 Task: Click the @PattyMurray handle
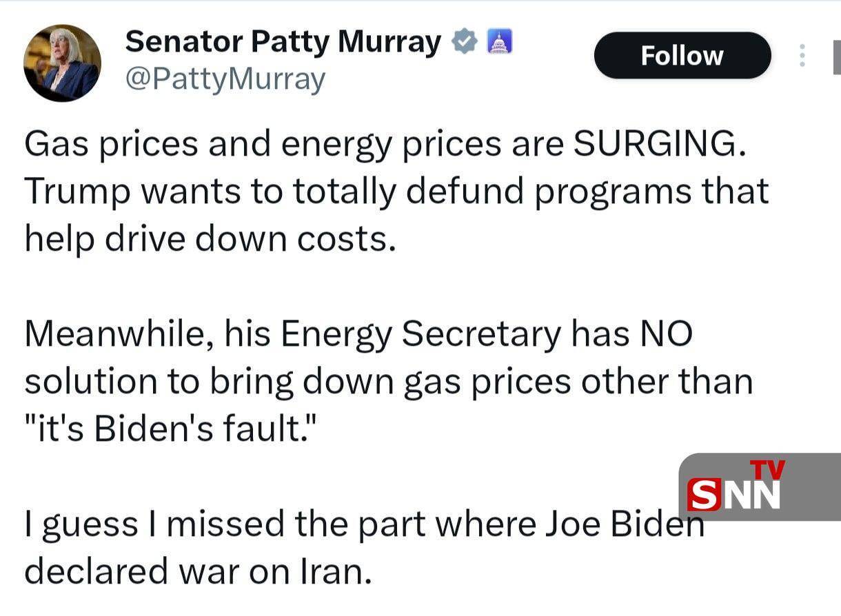coord(224,80)
